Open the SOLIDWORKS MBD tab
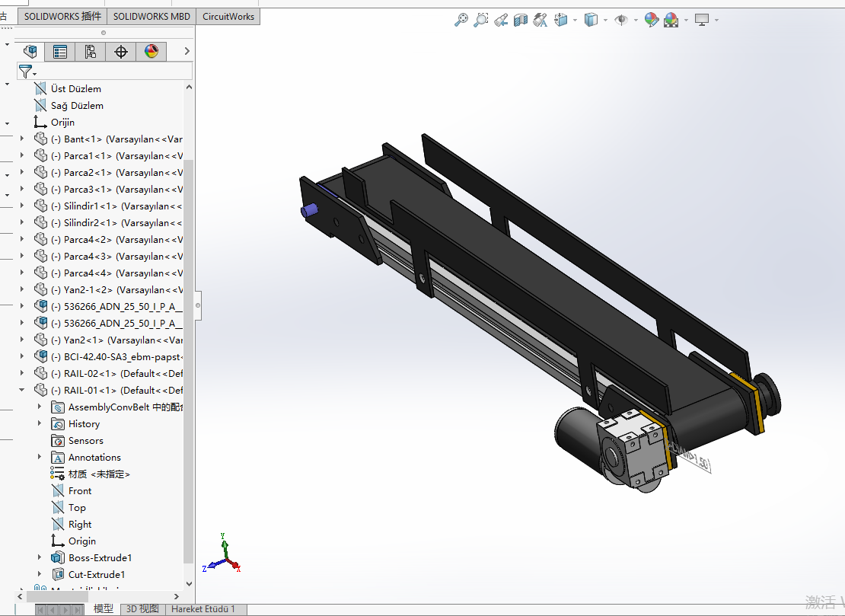The height and width of the screenshot is (616, 845). [151, 17]
